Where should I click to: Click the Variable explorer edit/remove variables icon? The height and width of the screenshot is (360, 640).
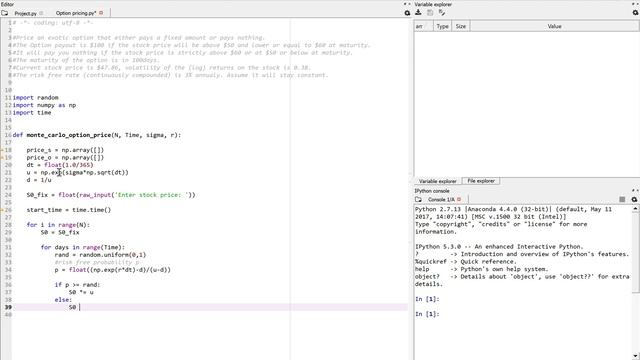pyautogui.click(x=442, y=13)
